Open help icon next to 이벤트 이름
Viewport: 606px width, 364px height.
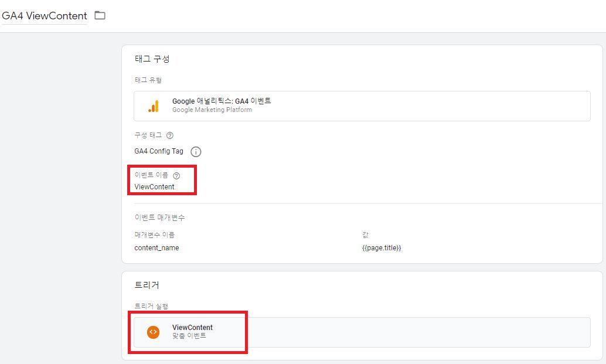pos(176,176)
